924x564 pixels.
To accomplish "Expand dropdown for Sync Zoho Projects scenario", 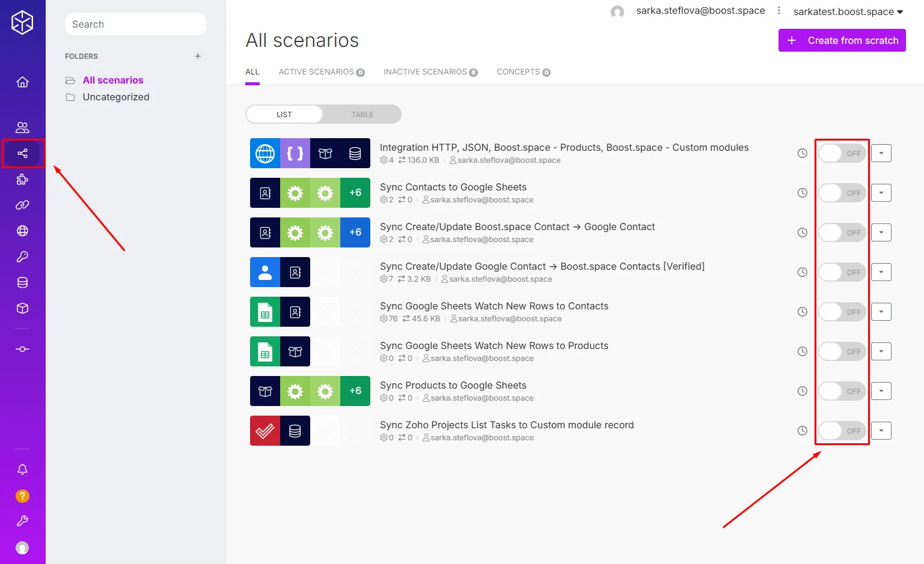I will [881, 431].
